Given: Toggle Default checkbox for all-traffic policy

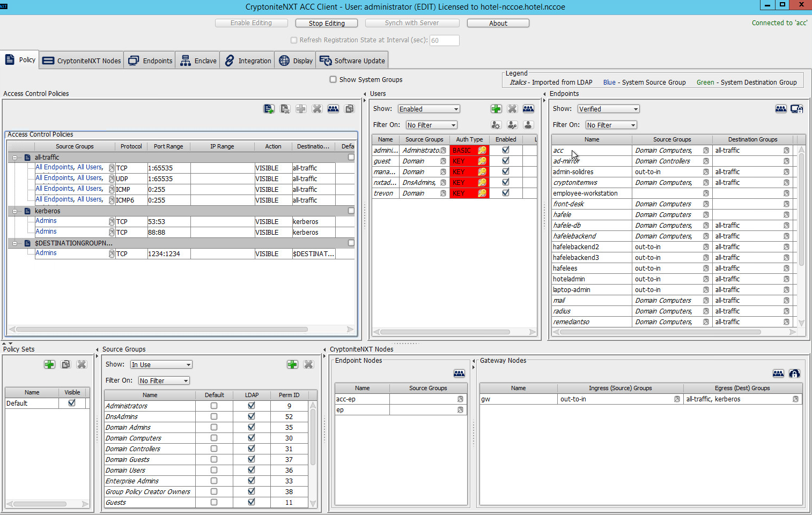Looking at the screenshot, I should pos(351,158).
